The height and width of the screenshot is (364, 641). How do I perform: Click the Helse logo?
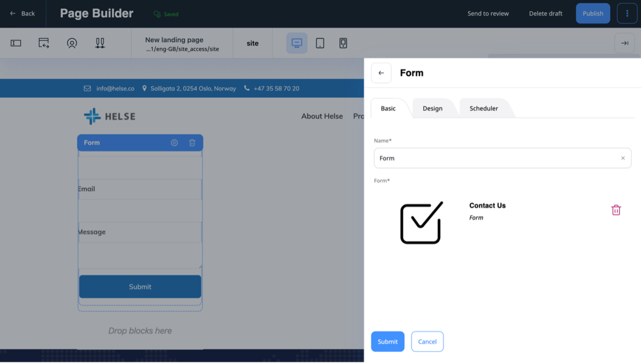click(109, 116)
